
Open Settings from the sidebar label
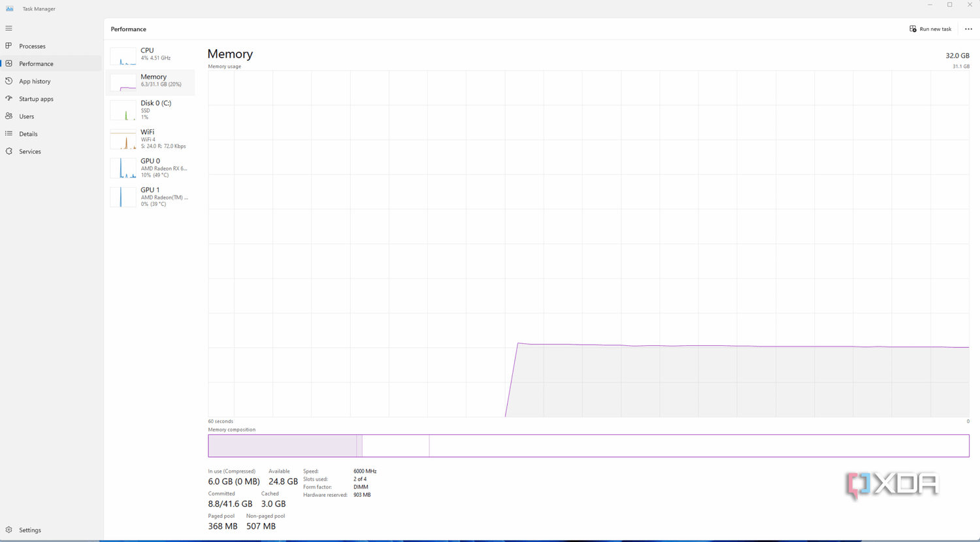30,530
